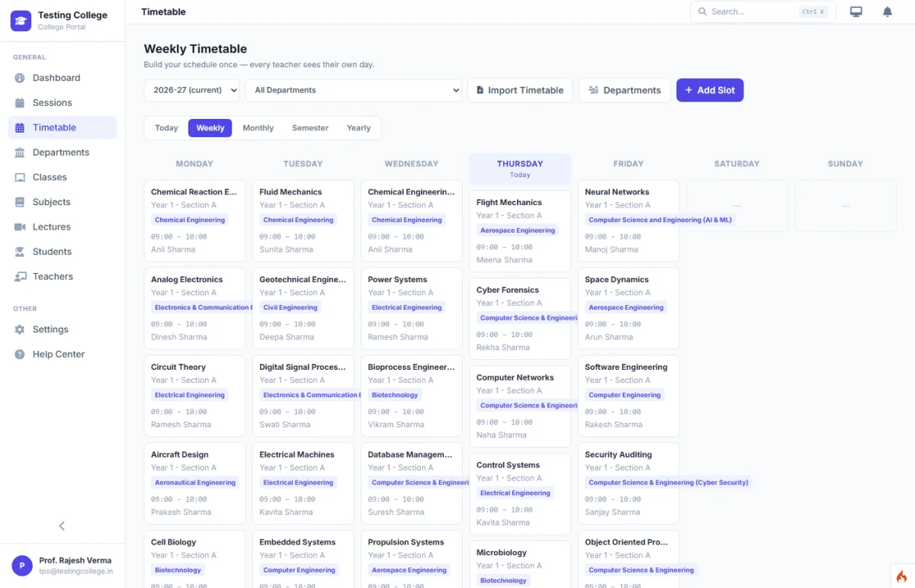Click the Prof. Rajesh Verma profile name
Viewport: 915px width, 588px height.
point(75,561)
